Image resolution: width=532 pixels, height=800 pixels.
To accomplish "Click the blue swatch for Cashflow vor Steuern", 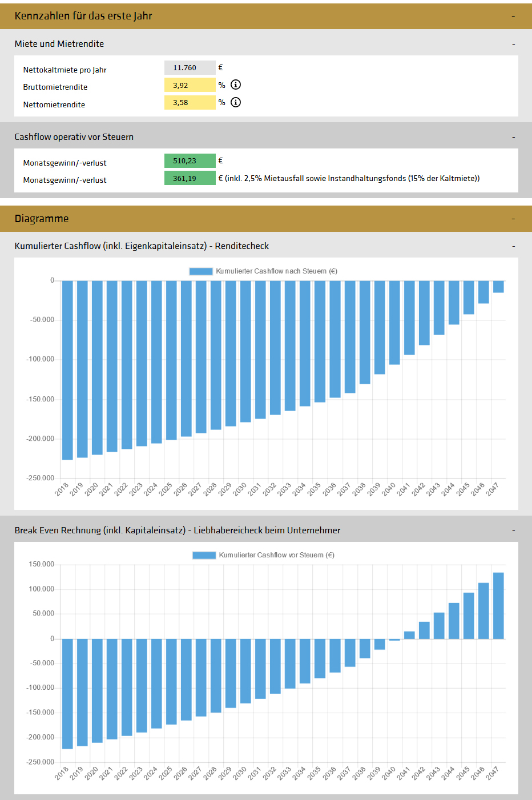I will pyautogui.click(x=204, y=555).
